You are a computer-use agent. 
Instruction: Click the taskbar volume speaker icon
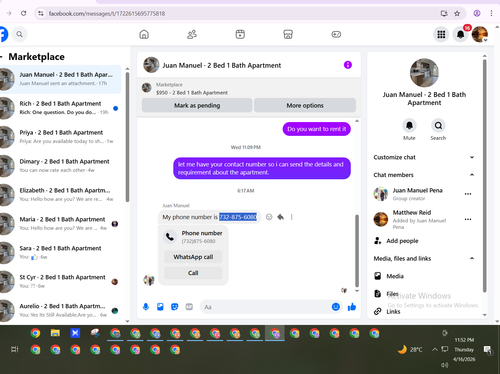pyautogui.click(x=445, y=365)
